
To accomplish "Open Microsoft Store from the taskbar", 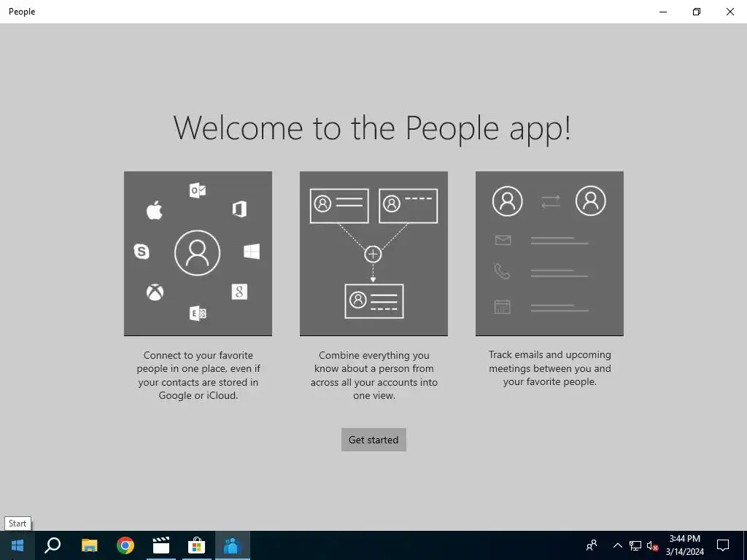I will coord(197,545).
